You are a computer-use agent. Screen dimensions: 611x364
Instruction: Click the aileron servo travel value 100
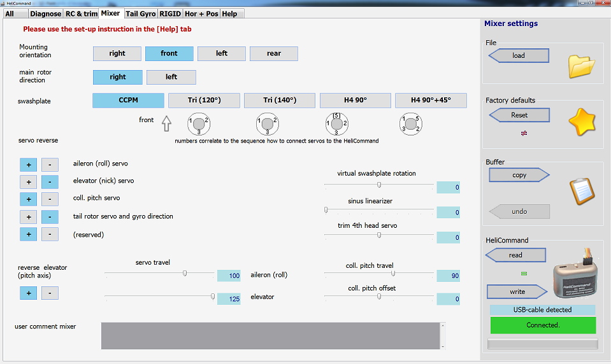(229, 276)
